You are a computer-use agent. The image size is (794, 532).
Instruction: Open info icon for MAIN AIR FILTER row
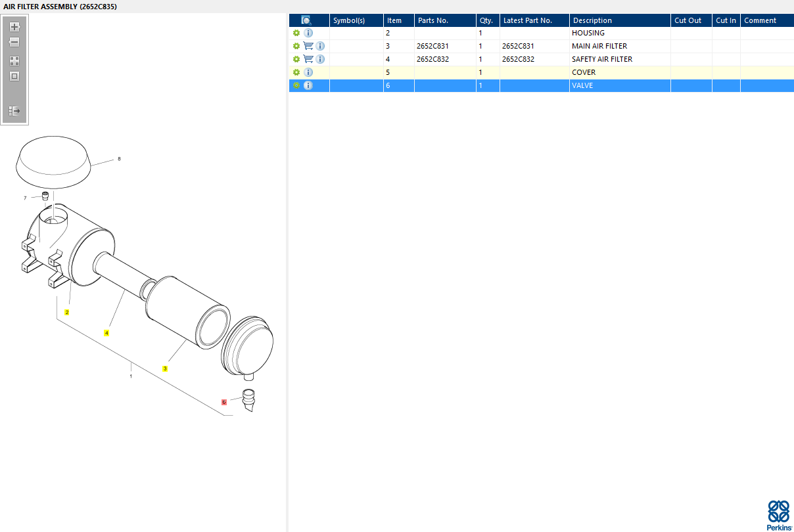[320, 46]
